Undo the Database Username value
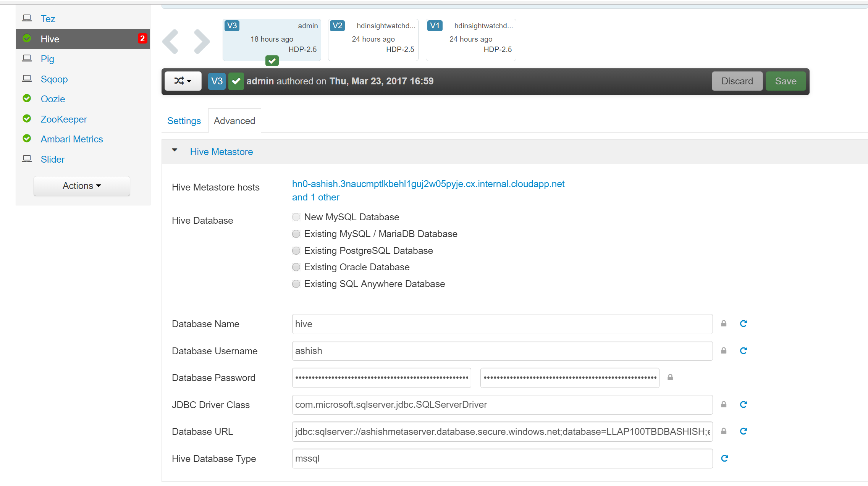 click(x=743, y=351)
